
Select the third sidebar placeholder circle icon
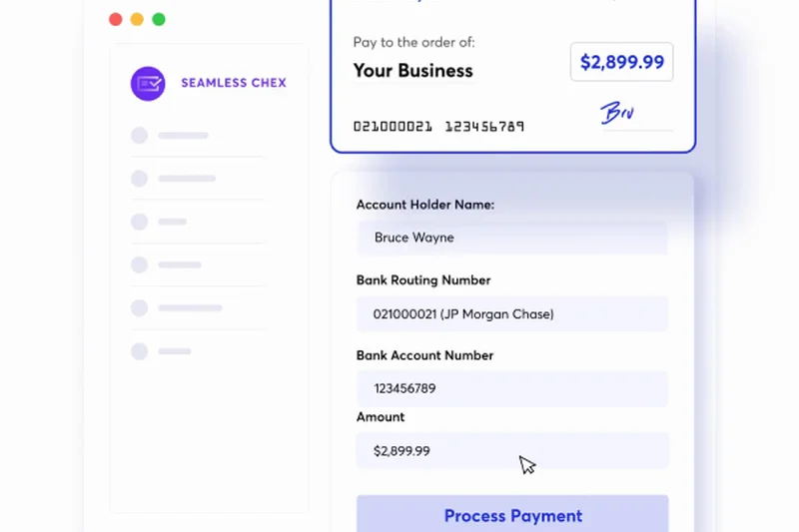pyautogui.click(x=140, y=222)
